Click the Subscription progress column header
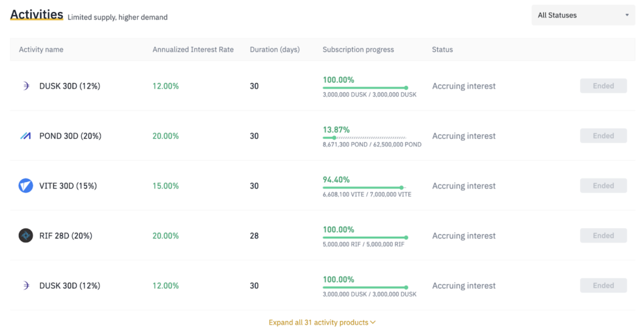 [358, 50]
